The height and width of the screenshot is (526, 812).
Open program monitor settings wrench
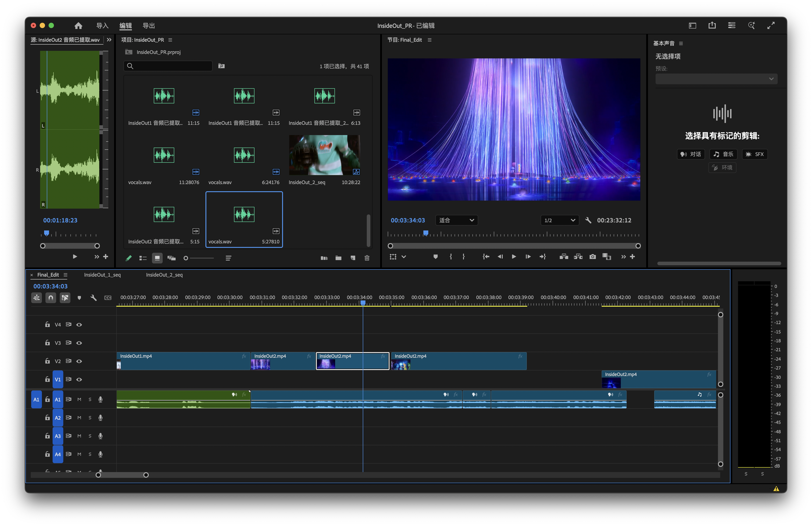[x=588, y=220]
